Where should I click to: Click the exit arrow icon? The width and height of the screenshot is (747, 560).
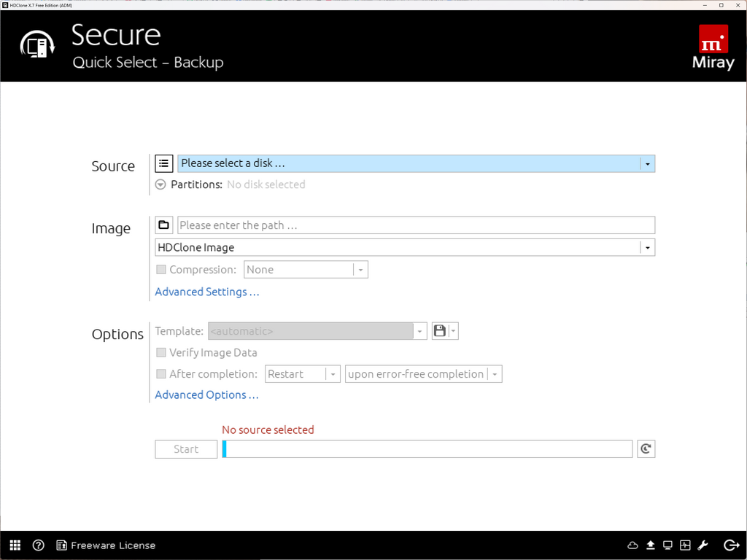(x=731, y=545)
